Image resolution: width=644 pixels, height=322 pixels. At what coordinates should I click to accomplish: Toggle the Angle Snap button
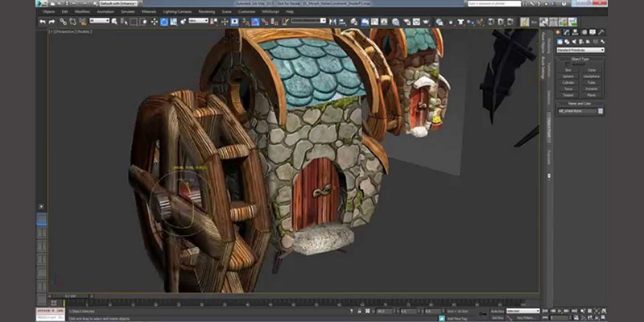click(255, 22)
